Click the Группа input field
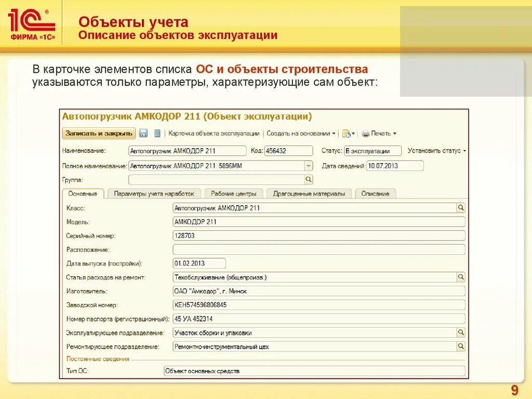The width and height of the screenshot is (532, 399). point(217,179)
